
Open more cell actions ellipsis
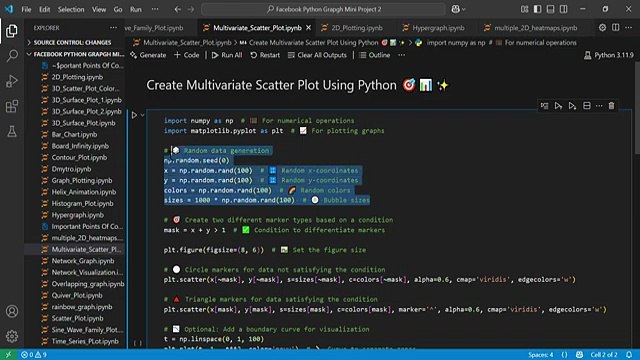pyautogui.click(x=599, y=106)
